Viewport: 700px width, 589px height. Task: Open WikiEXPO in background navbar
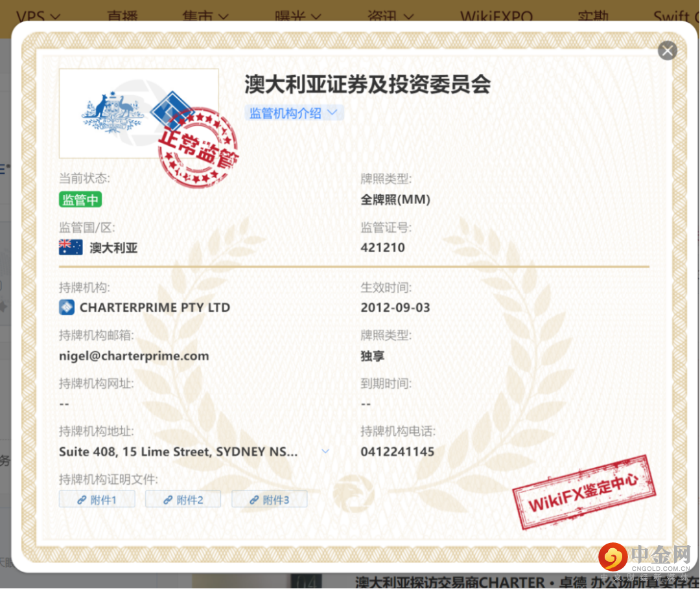[496, 16]
